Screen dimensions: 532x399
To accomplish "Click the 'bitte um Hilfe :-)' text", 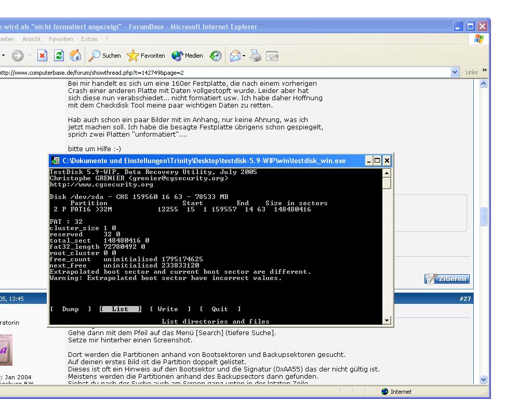I will [95, 149].
